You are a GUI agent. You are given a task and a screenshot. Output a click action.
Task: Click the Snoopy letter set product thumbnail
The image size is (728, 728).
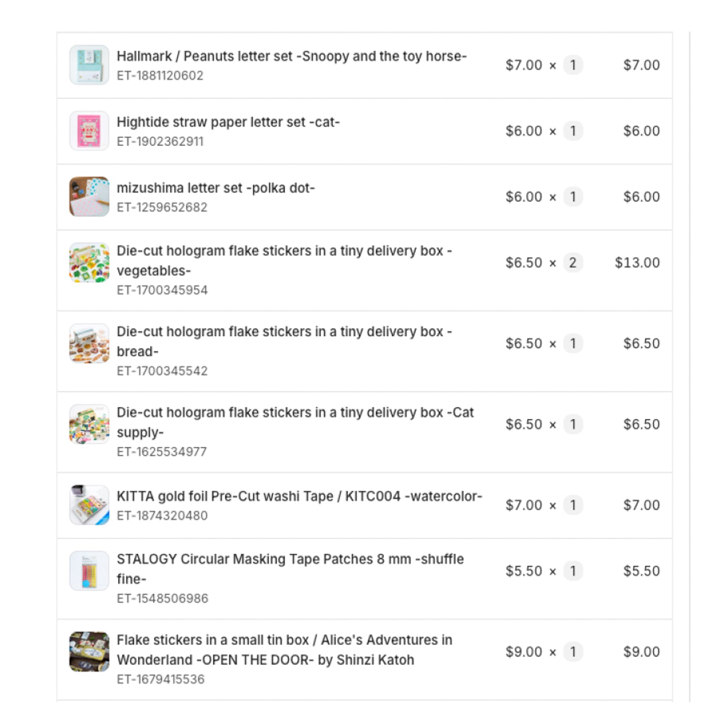click(x=89, y=65)
